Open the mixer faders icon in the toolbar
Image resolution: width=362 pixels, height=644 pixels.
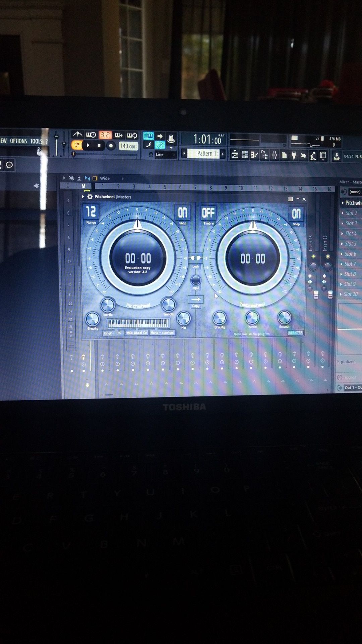point(275,155)
